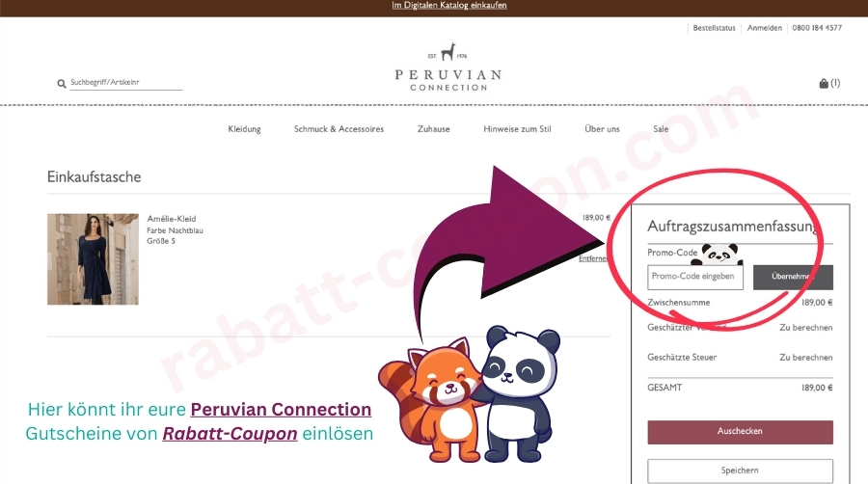Image resolution: width=868 pixels, height=484 pixels.
Task: Click the large purple arrow graphic
Action: [506, 243]
